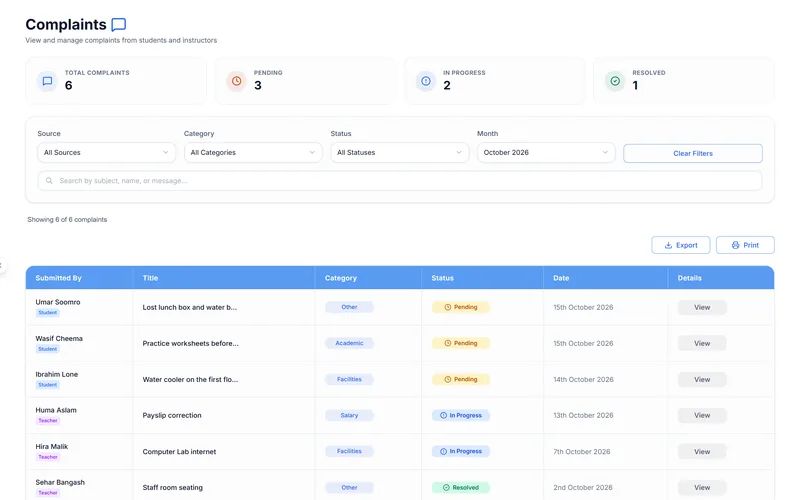
Task: View details of Wasif Cheema's complaint
Action: click(702, 343)
